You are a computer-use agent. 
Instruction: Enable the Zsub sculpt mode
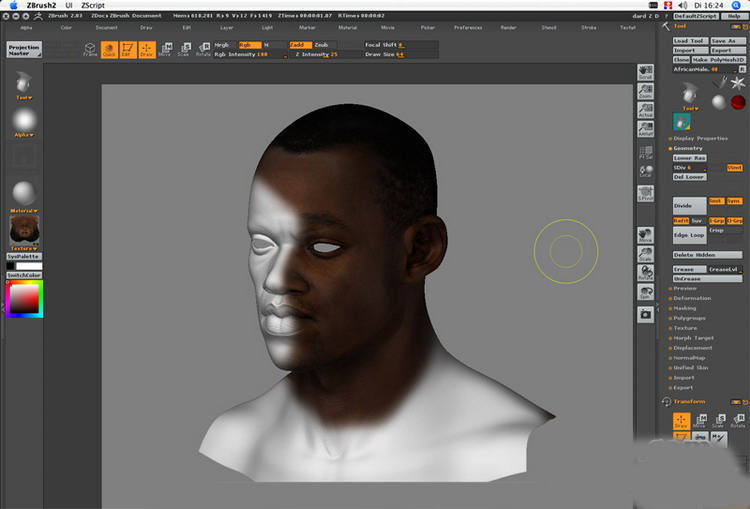[x=321, y=45]
